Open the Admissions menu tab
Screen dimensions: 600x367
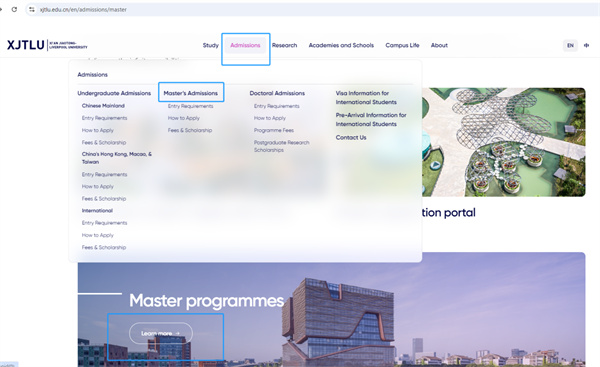(245, 45)
